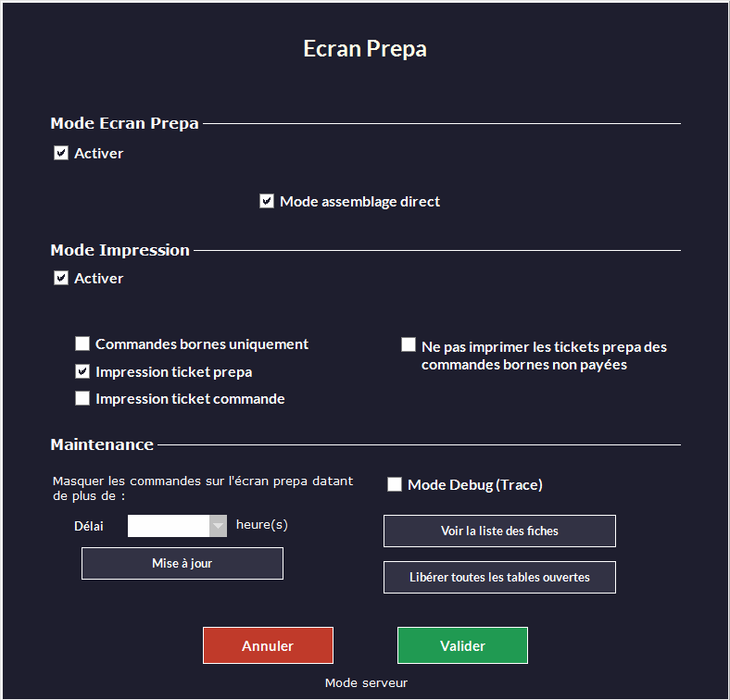The height and width of the screenshot is (700, 730).
Task: Click the Ecran Prepa title
Action: coord(365,49)
